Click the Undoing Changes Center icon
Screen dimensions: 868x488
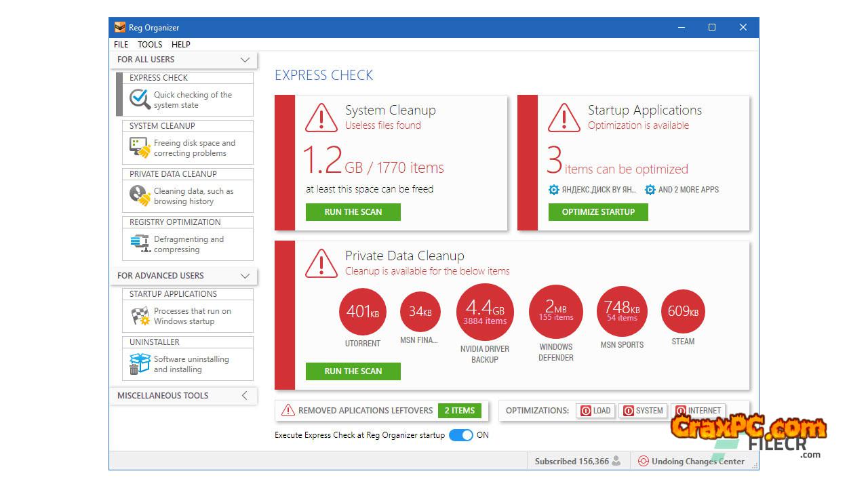click(x=643, y=462)
